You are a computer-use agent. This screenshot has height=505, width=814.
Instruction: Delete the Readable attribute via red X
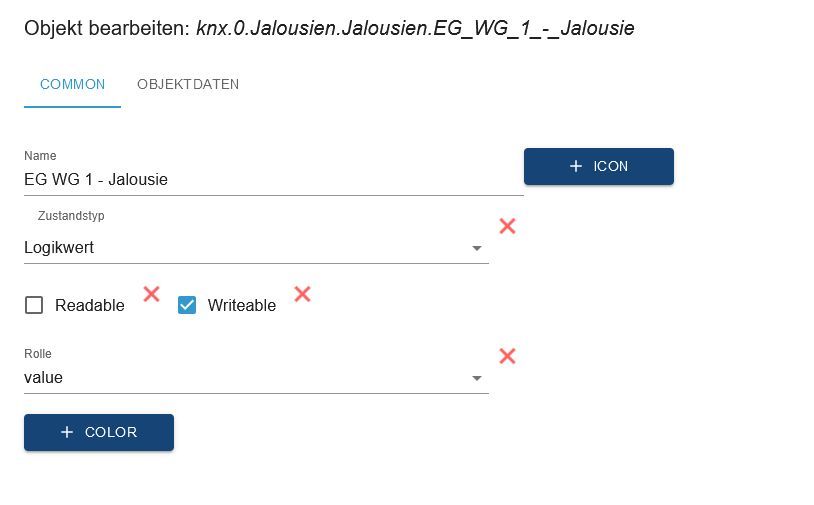(x=151, y=294)
